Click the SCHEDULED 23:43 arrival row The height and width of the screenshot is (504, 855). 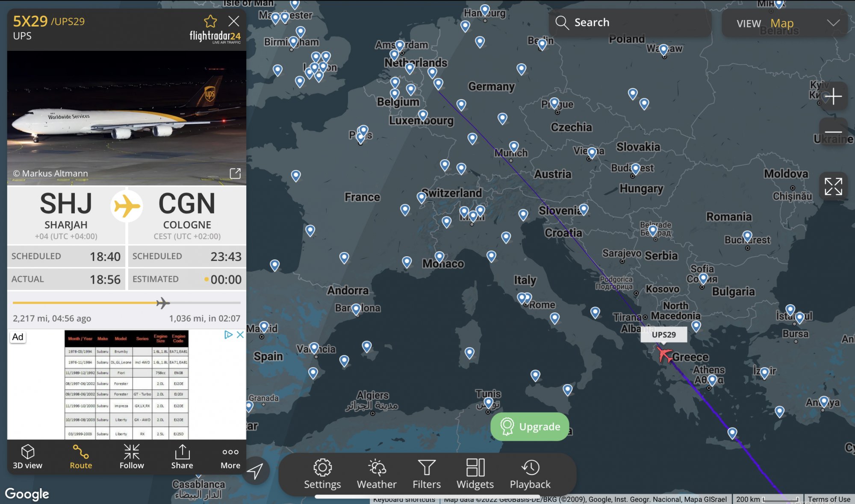pyautogui.click(x=187, y=256)
